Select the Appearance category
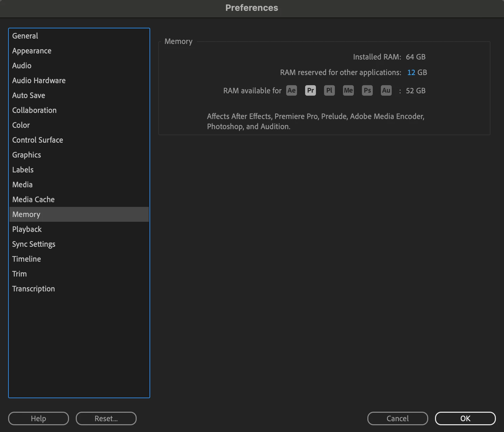The height and width of the screenshot is (432, 504). tap(79, 51)
